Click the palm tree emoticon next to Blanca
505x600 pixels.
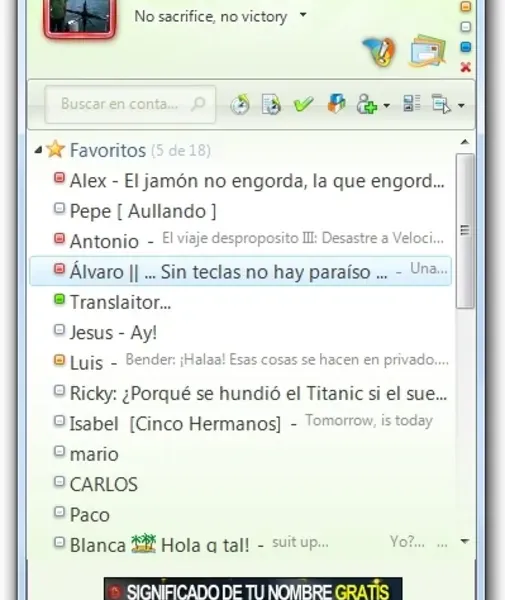click(143, 543)
